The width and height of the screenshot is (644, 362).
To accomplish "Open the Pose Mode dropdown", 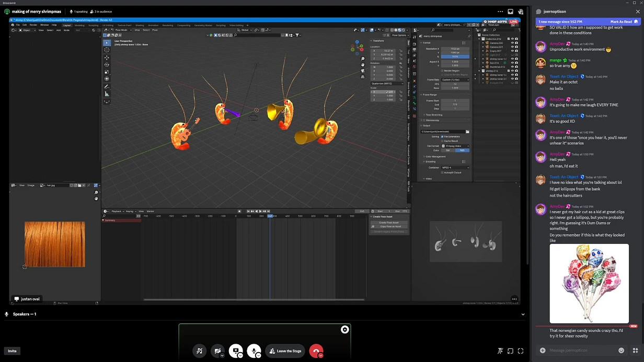I will pos(122,30).
